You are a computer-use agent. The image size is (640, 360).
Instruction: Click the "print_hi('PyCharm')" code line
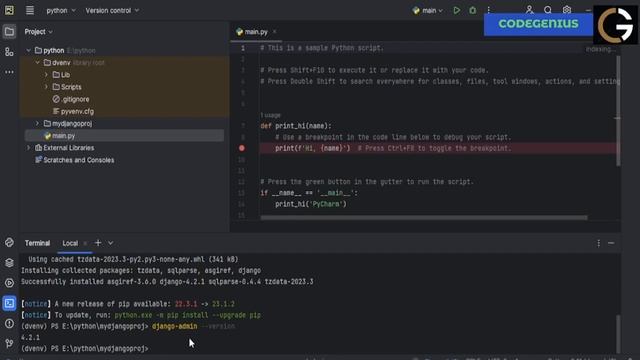tap(311, 204)
